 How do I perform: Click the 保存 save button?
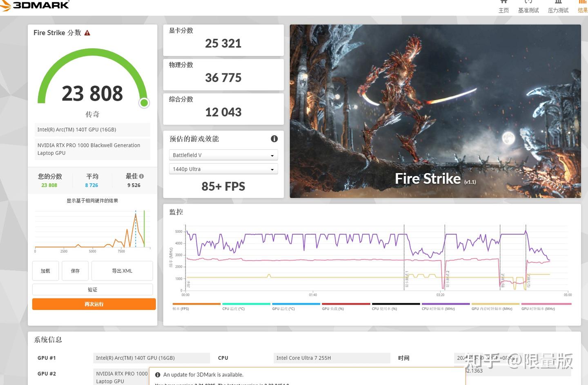[x=75, y=271]
